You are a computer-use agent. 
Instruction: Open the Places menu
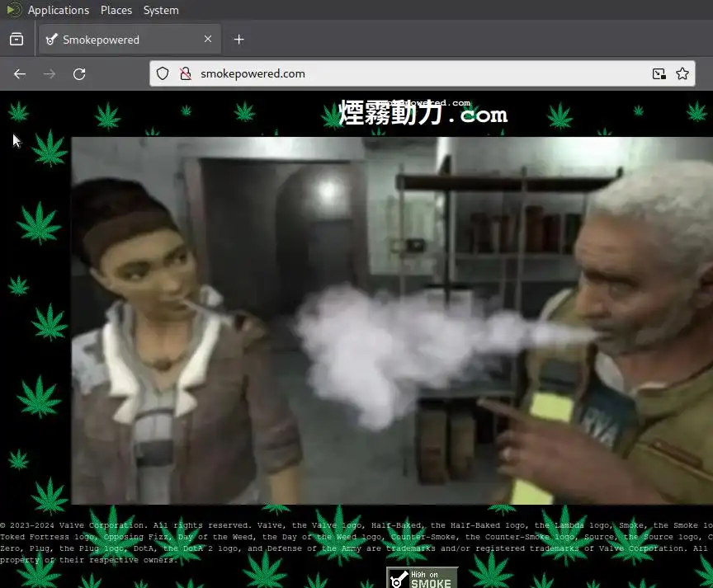click(x=116, y=10)
